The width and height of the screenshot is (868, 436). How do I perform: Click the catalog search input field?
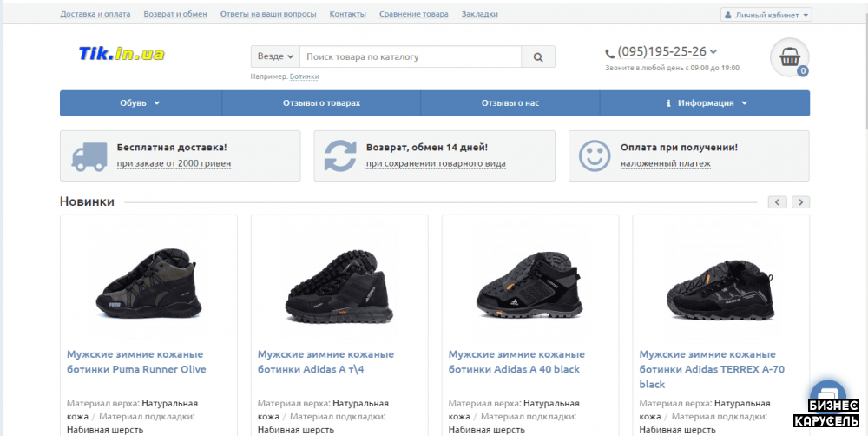[x=410, y=56]
